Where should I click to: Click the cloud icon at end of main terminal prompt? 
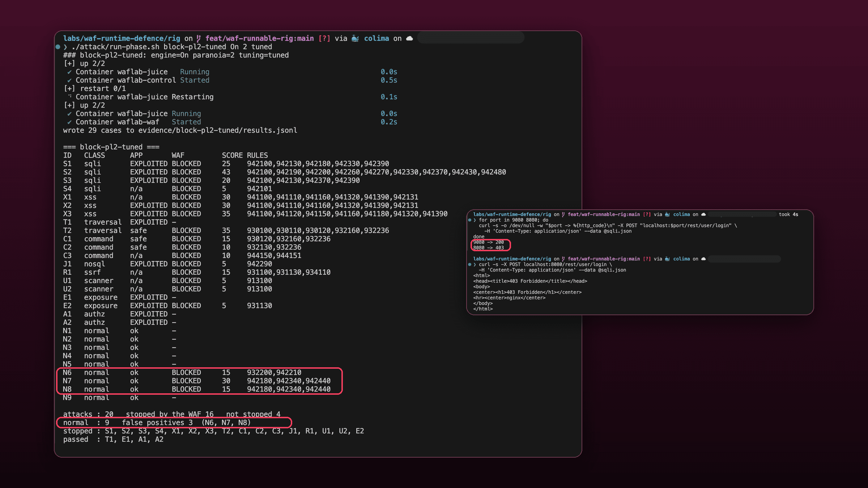(x=409, y=38)
